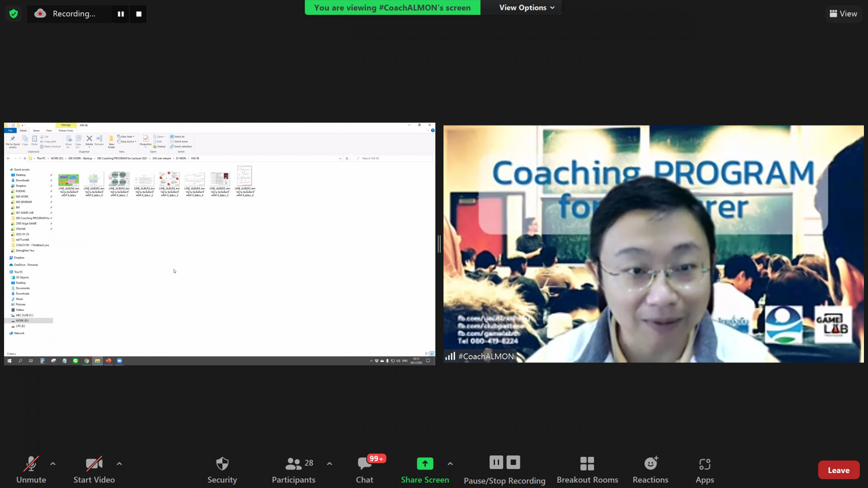Click the green Share Screen button
868x488 pixels.
coord(425,470)
